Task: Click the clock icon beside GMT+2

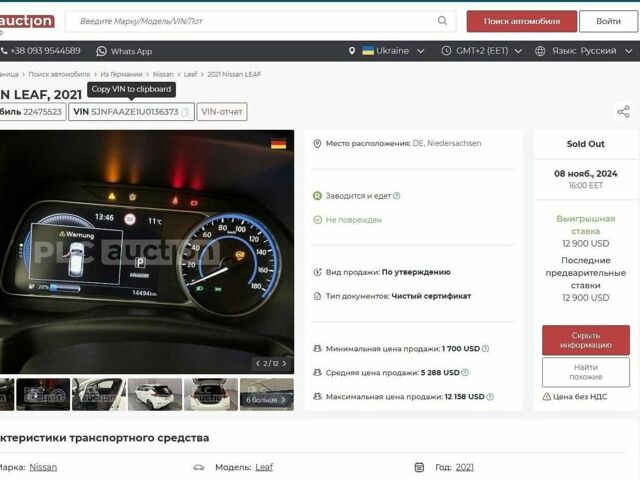Action: coord(446,51)
